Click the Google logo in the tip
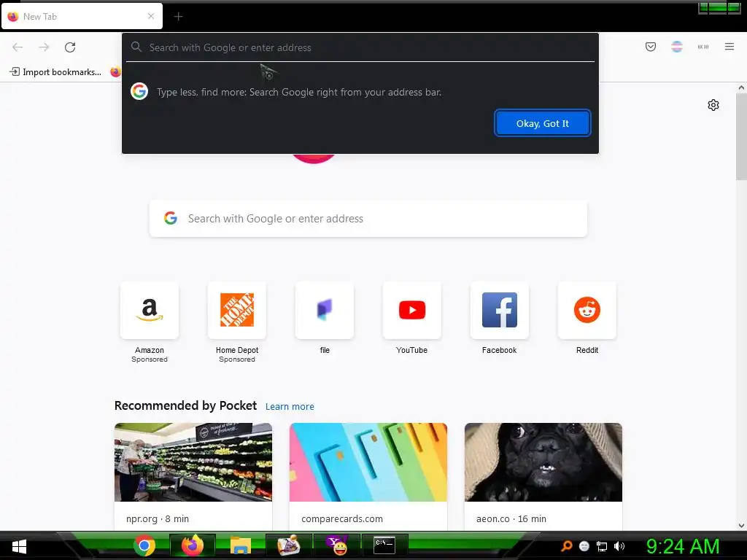The height and width of the screenshot is (560, 747). point(139,91)
